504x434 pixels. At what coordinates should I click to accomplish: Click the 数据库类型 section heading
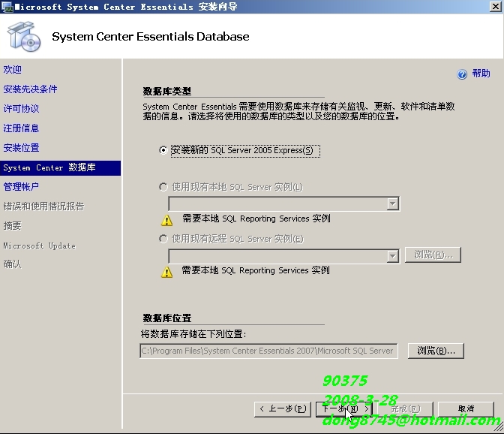click(167, 92)
